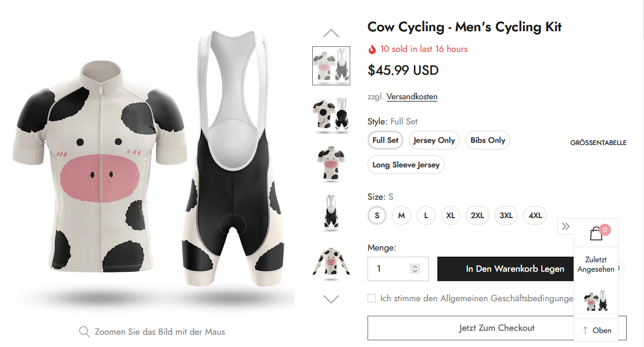Viewport: 644px width, 347px height.
Task: Click the Oben up-arrow icon
Action: tap(585, 330)
